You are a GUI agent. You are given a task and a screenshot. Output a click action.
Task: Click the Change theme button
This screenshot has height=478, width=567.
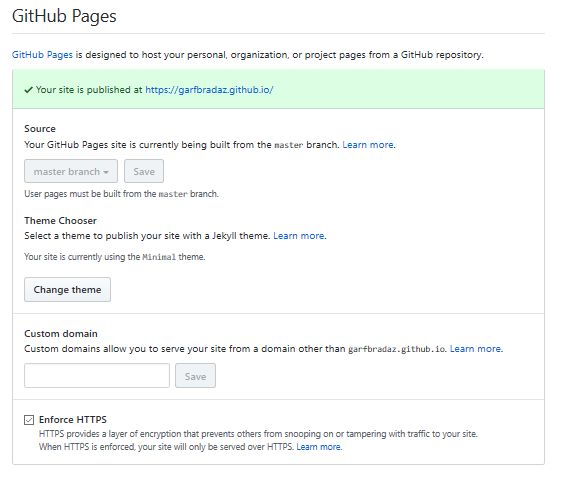coord(68,290)
